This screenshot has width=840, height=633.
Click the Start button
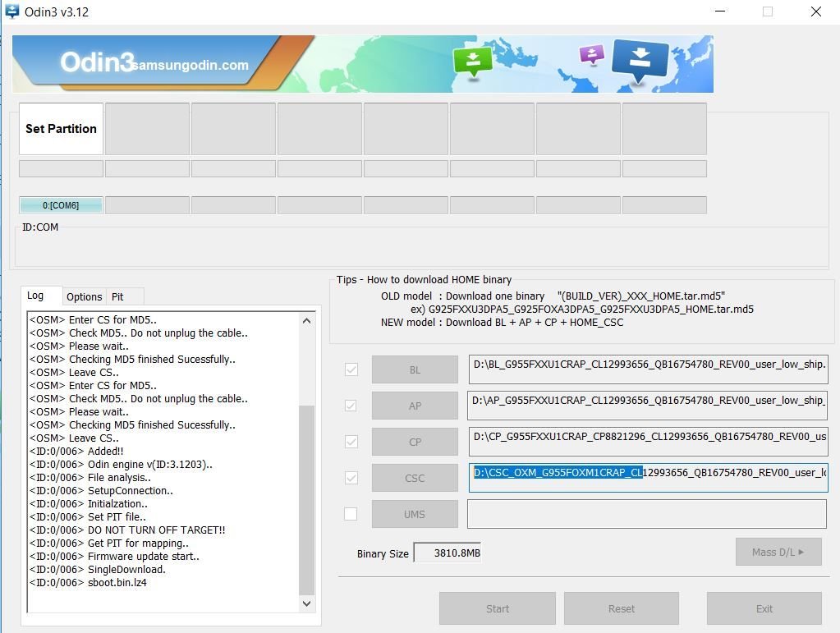[497, 608]
